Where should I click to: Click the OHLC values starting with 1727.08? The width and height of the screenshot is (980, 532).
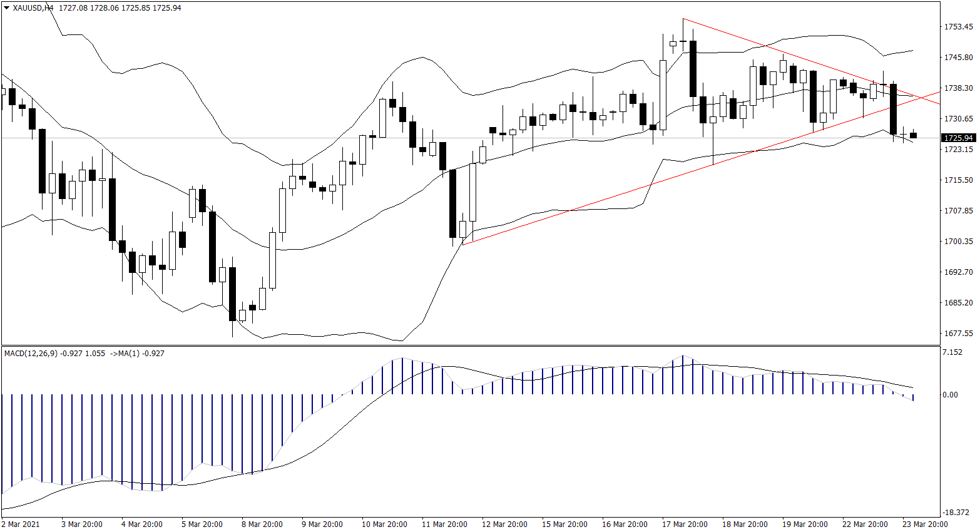(120, 8)
